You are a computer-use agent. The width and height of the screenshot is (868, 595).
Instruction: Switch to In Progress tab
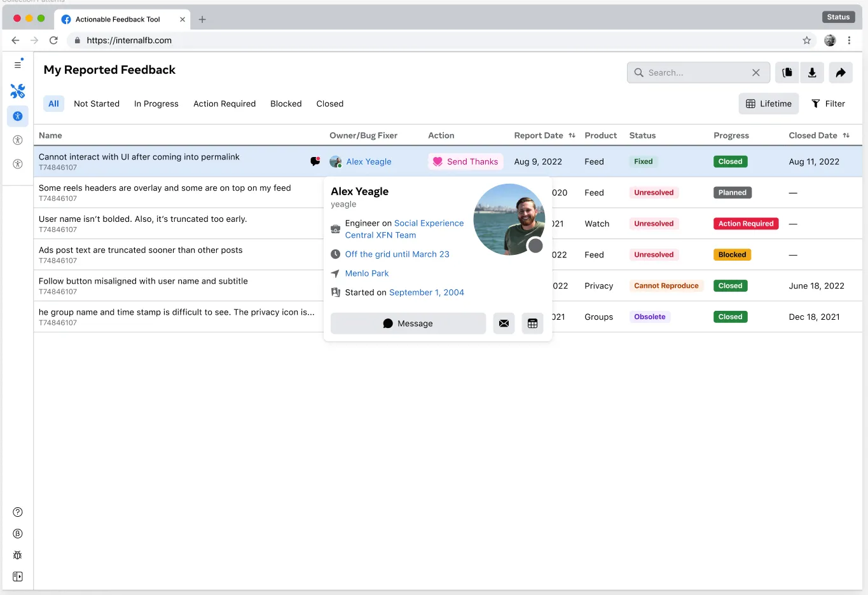pos(156,104)
